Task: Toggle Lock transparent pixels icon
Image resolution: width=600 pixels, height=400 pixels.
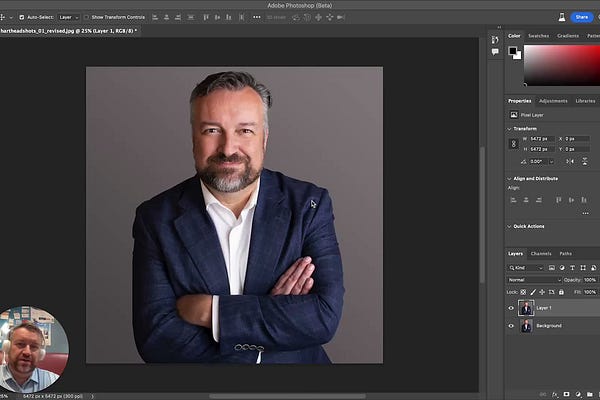Action: (523, 292)
